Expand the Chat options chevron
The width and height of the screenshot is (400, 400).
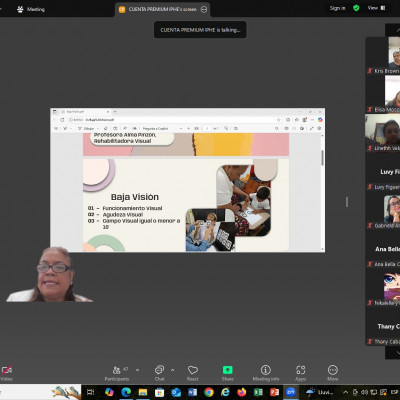point(172,370)
